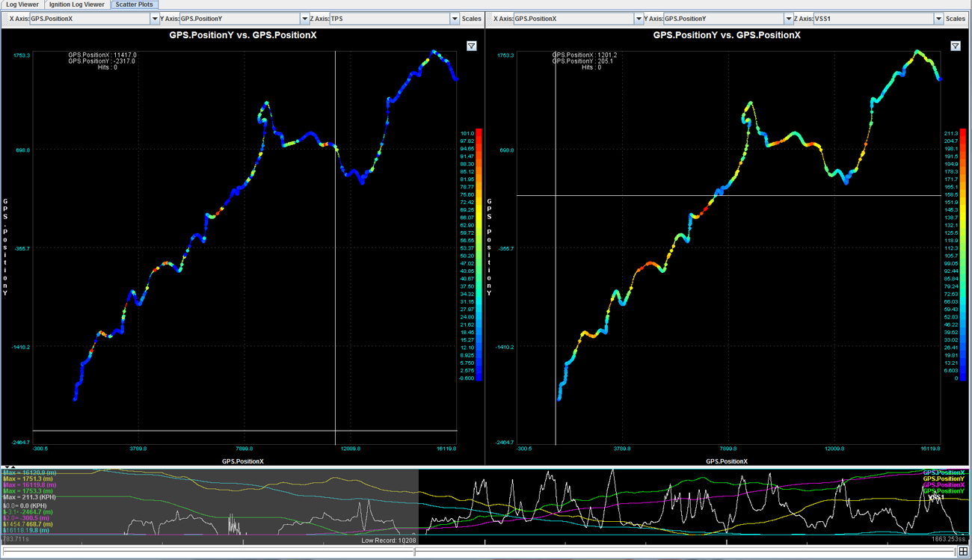
Task: Select the Scatter Plots tab
Action: [x=135, y=4]
